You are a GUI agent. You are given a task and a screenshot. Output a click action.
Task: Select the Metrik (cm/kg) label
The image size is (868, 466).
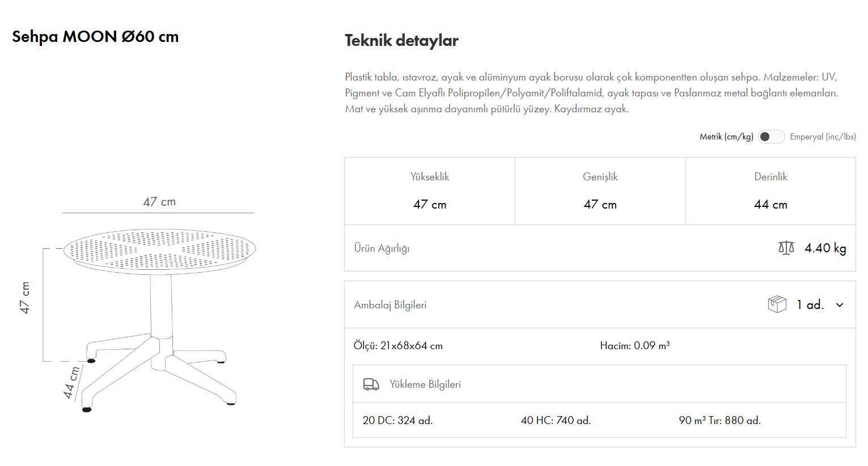726,137
